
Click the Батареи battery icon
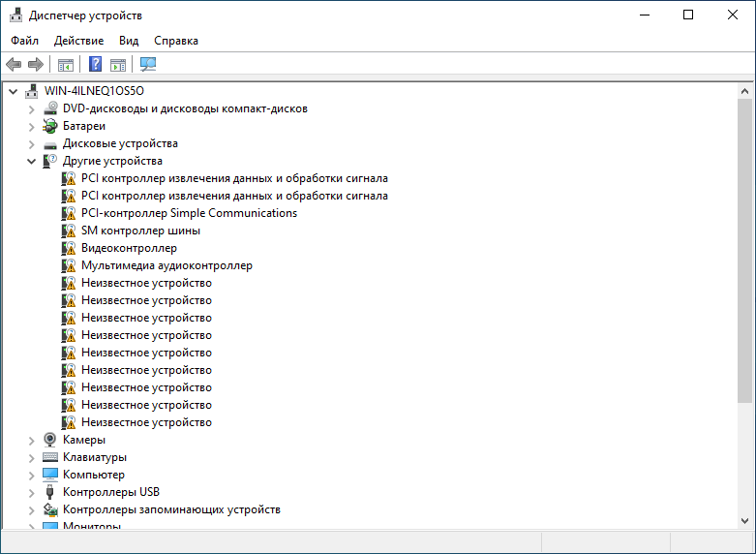[50, 126]
